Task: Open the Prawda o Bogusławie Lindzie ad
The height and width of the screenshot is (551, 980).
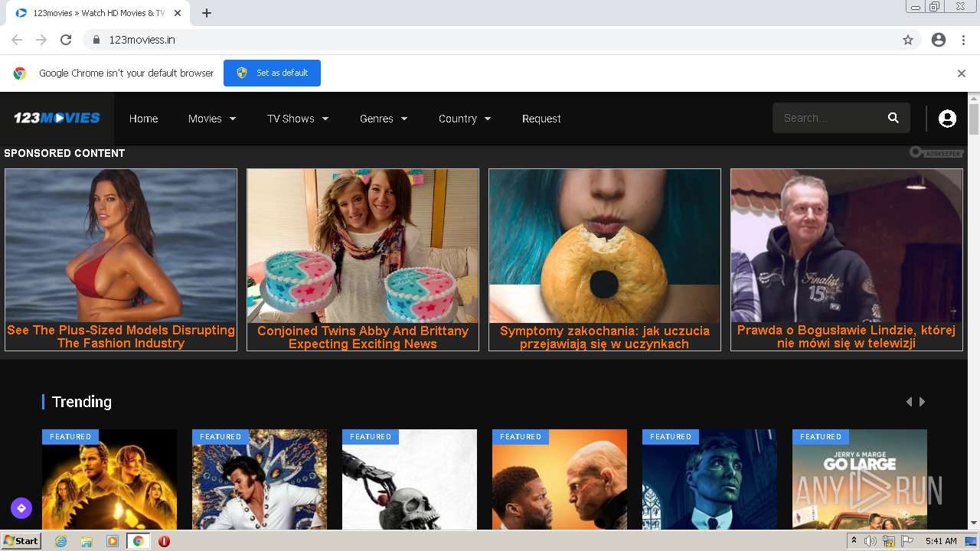Action: click(x=847, y=337)
